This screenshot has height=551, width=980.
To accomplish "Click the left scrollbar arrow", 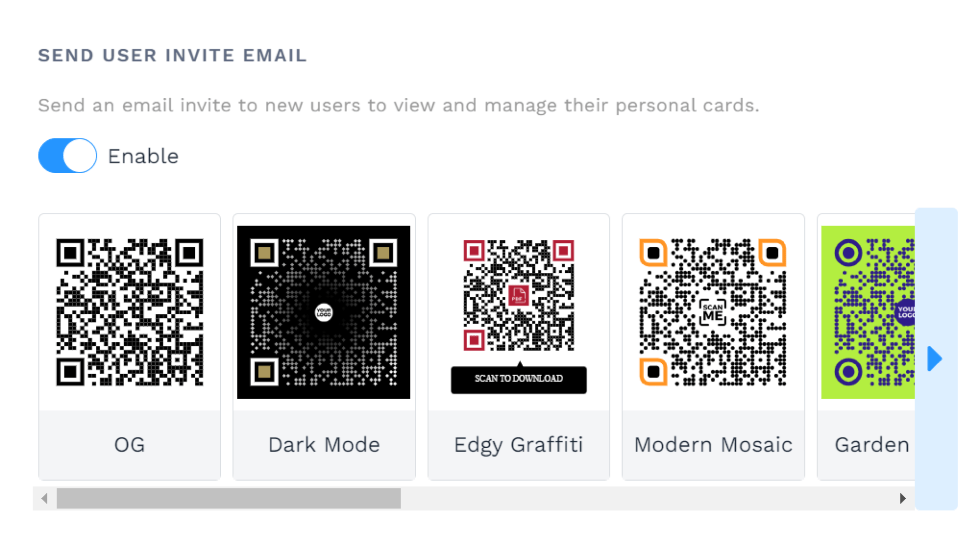I will click(x=44, y=499).
